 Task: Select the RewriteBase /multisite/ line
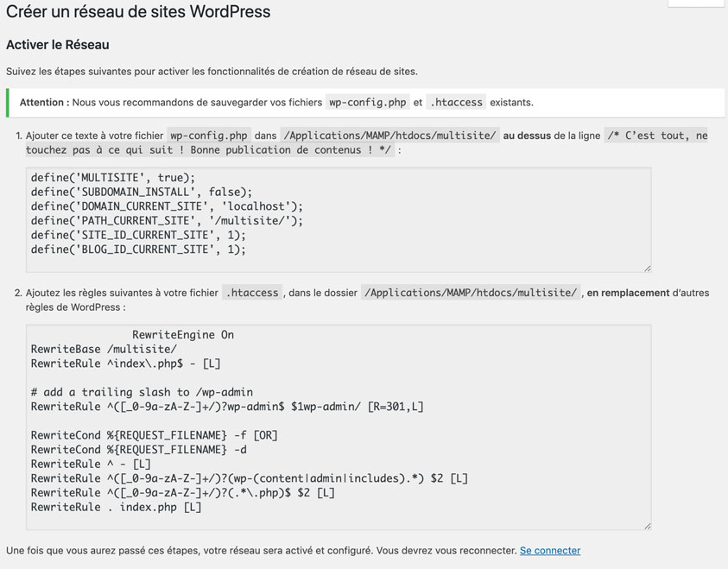tap(102, 349)
